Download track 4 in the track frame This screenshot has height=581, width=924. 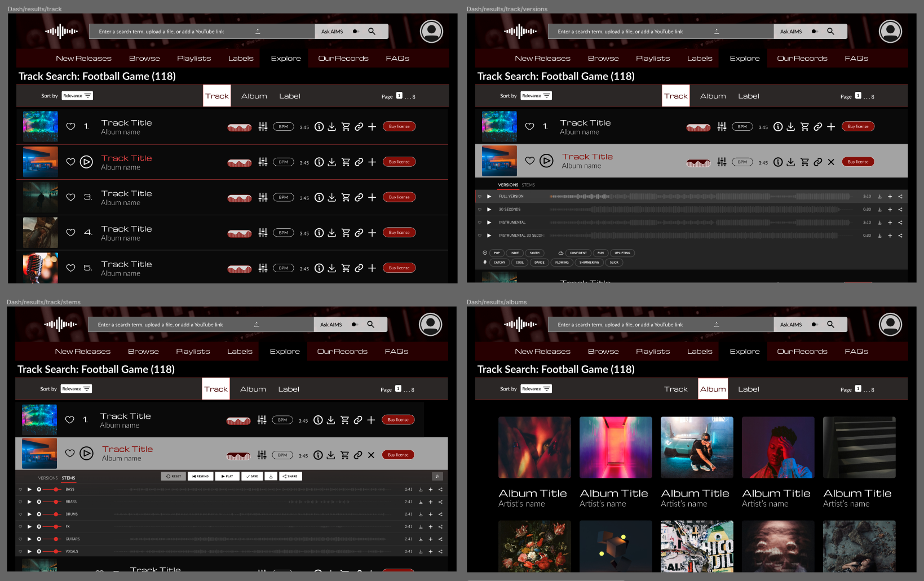[x=332, y=233]
